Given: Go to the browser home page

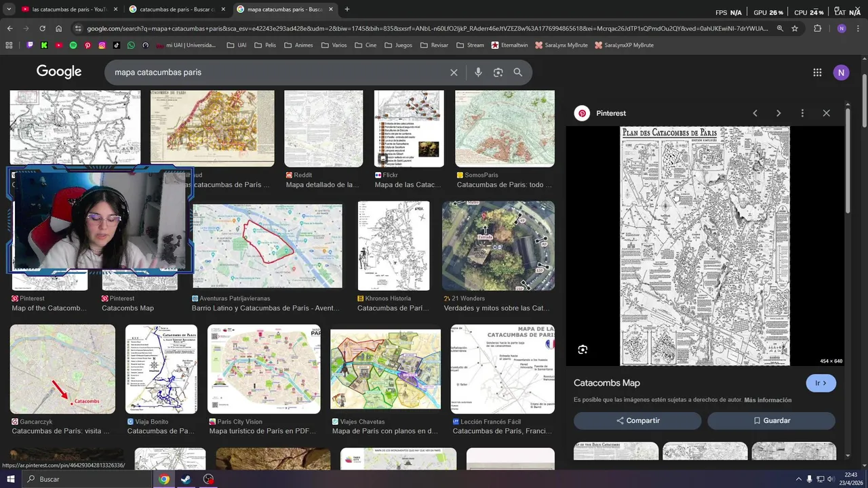Looking at the screenshot, I should coord(58,28).
